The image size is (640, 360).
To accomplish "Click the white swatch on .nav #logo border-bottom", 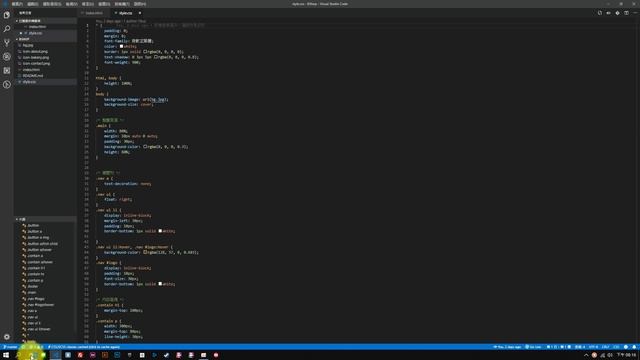I will [x=160, y=283].
